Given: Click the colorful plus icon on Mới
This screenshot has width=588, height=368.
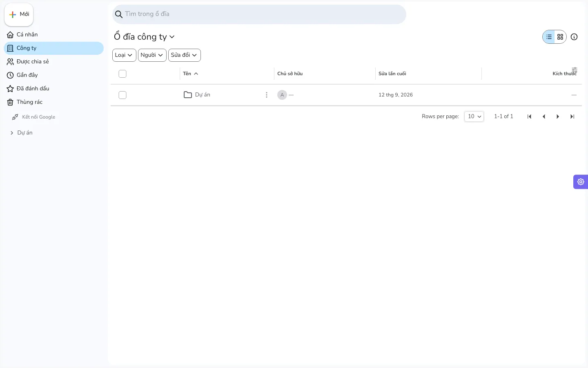Looking at the screenshot, I should [13, 14].
